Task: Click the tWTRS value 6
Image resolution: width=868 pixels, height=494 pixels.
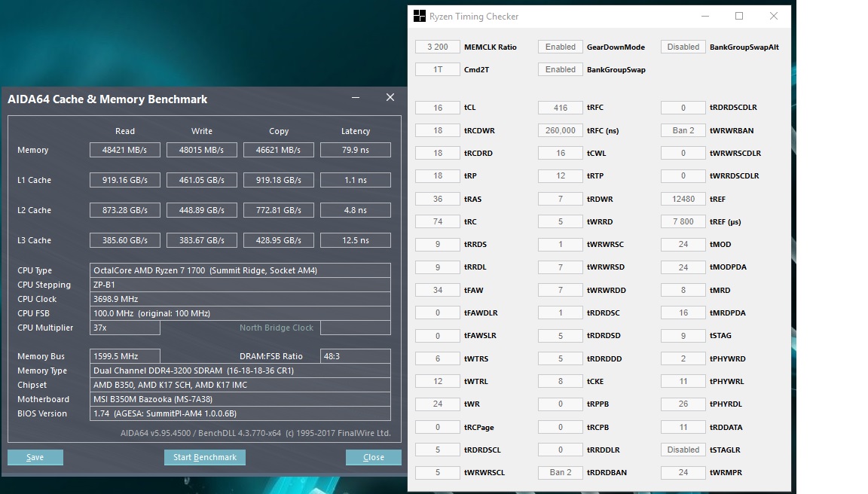Action: [x=438, y=359]
